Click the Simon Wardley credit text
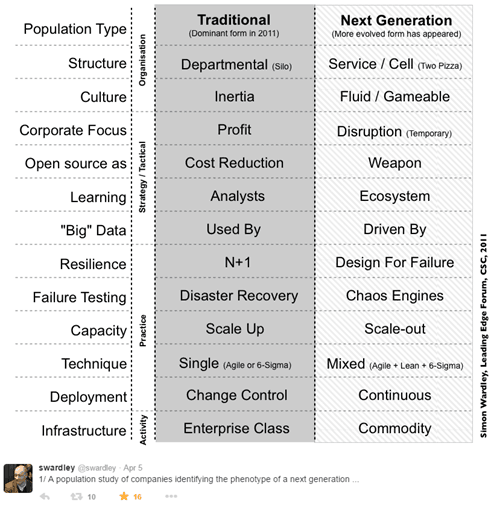The height and width of the screenshot is (511, 500). coord(484,336)
